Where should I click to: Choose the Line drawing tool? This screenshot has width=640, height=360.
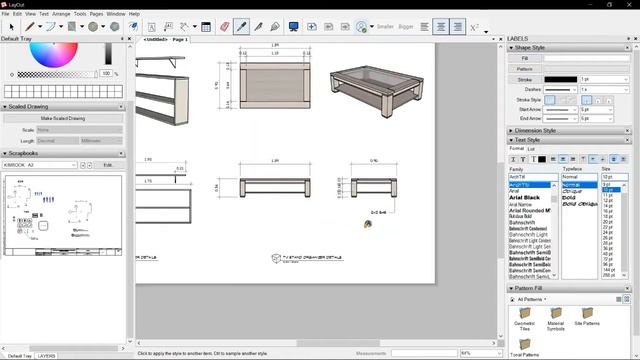(x=29, y=27)
